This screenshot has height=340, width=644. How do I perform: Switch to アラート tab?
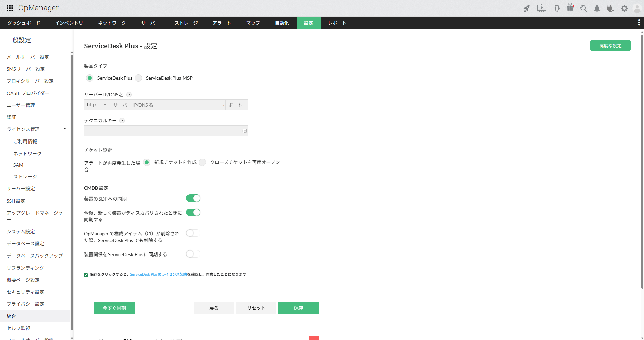click(x=222, y=23)
